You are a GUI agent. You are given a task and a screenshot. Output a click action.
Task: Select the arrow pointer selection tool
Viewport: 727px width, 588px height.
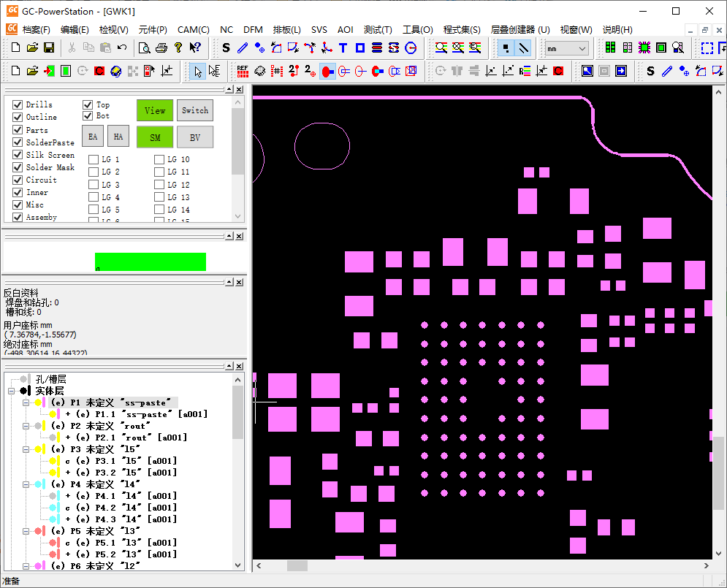click(197, 72)
